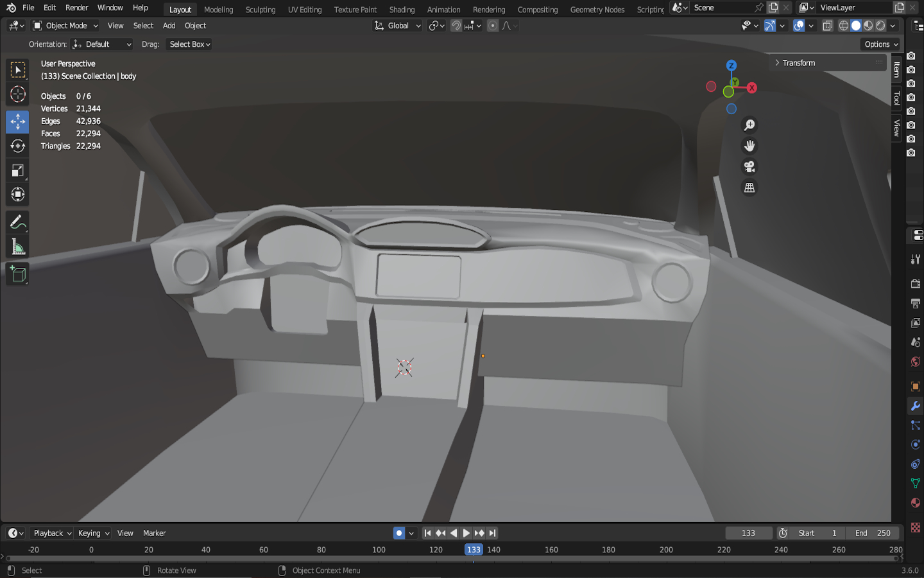This screenshot has width=924, height=578.
Task: Toggle proportional editing
Action: click(x=492, y=26)
